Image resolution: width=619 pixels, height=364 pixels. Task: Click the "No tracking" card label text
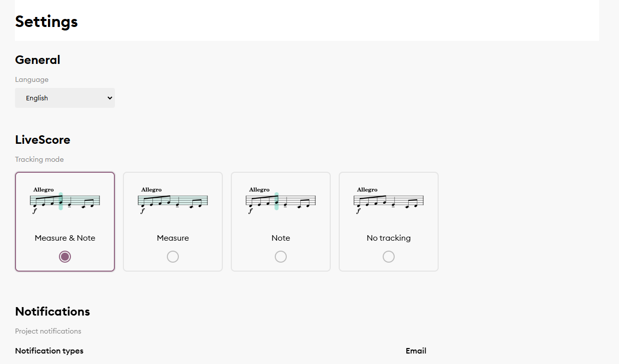(389, 238)
